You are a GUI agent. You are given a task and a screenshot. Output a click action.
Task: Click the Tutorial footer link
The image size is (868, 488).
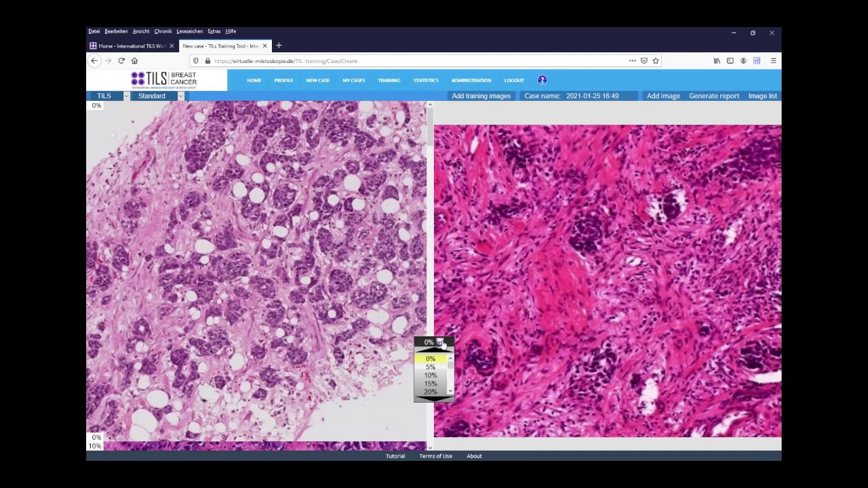coord(395,456)
